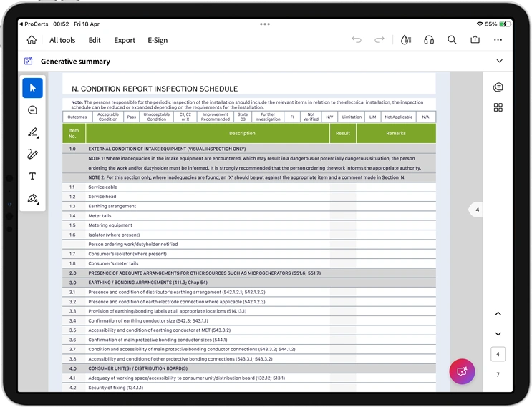Viewport: 532px width, 407px height.
Task: Open the All tools menu
Action: click(62, 40)
